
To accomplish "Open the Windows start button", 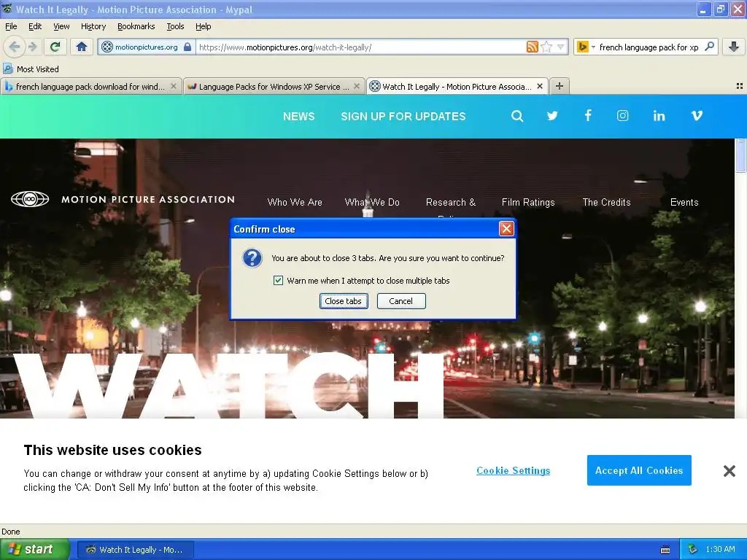I will click(x=35, y=549).
